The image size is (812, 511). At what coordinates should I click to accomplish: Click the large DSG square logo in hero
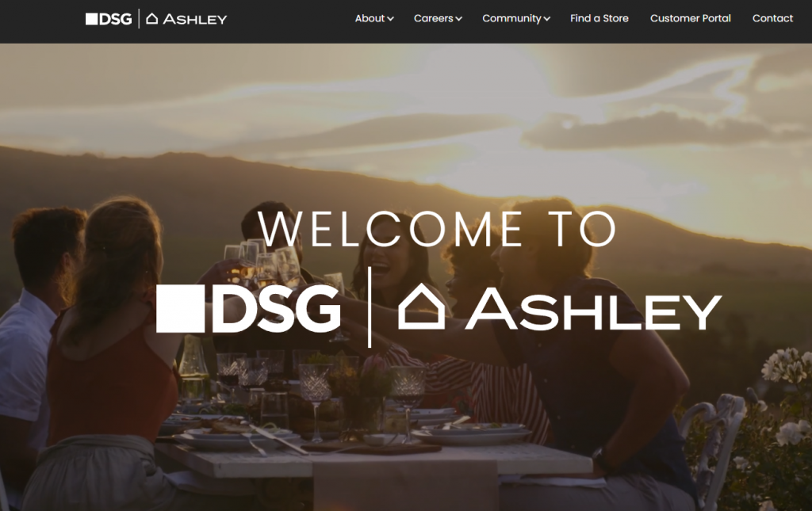(180, 308)
